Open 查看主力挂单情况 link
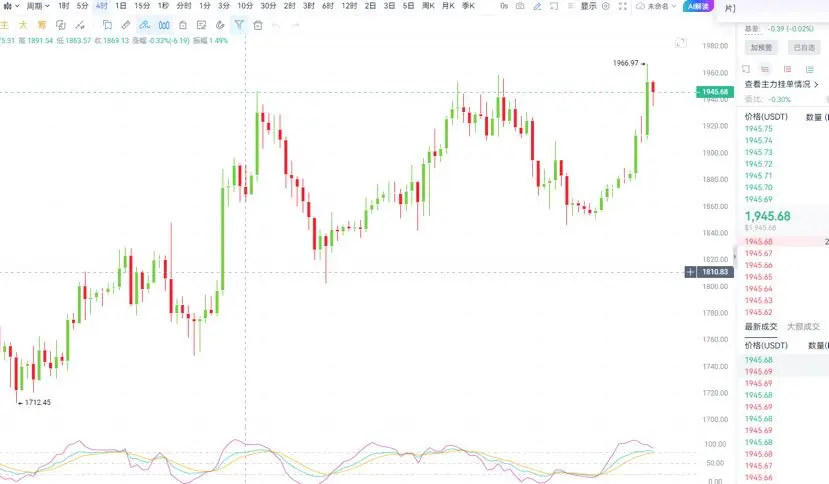 781,84
